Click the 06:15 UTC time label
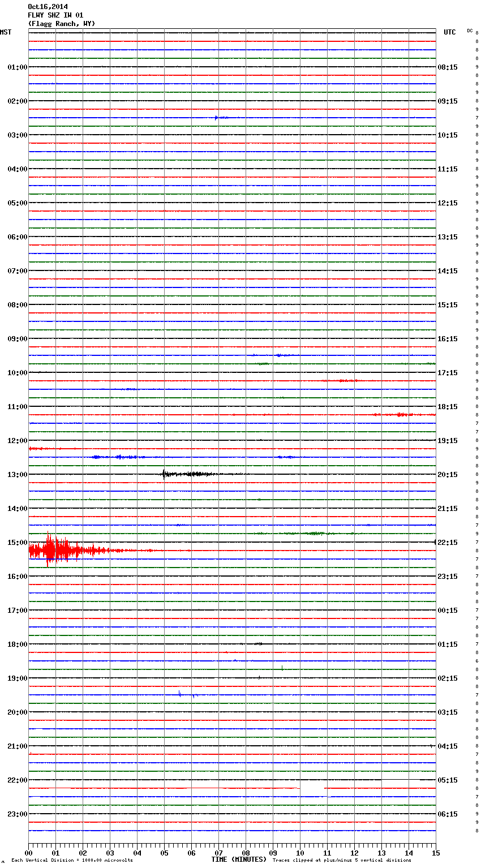 448,814
